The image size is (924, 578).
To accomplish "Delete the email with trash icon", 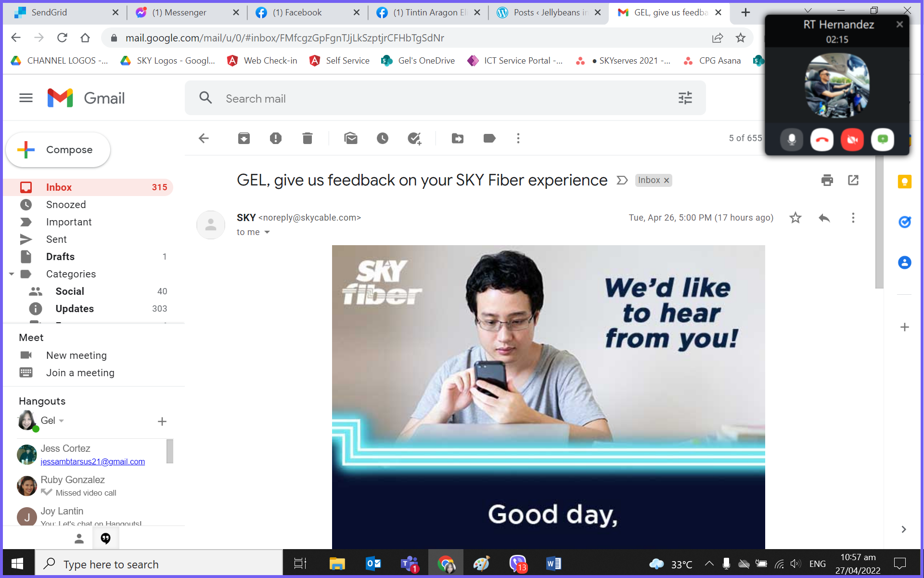I will (308, 139).
